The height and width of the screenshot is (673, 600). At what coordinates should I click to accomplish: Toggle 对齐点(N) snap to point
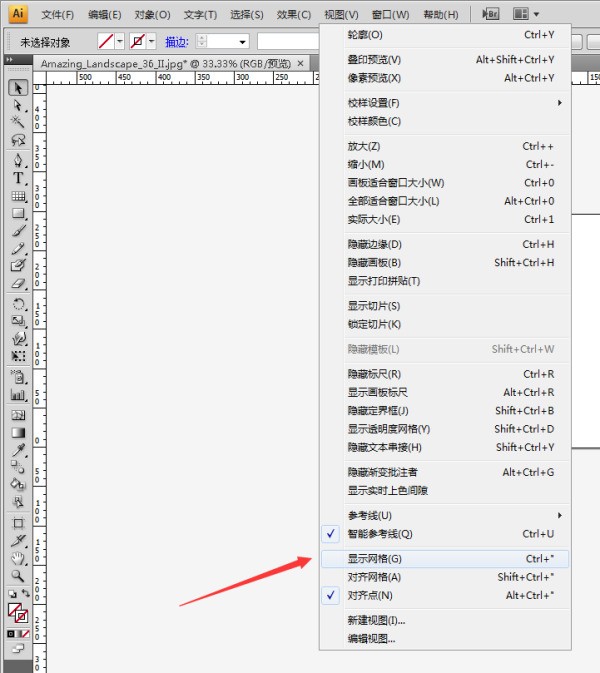click(445, 595)
